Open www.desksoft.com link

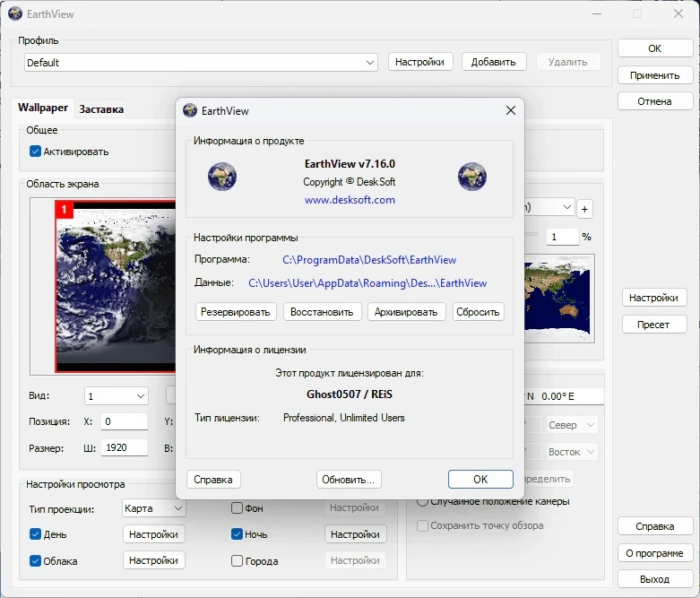click(350, 200)
